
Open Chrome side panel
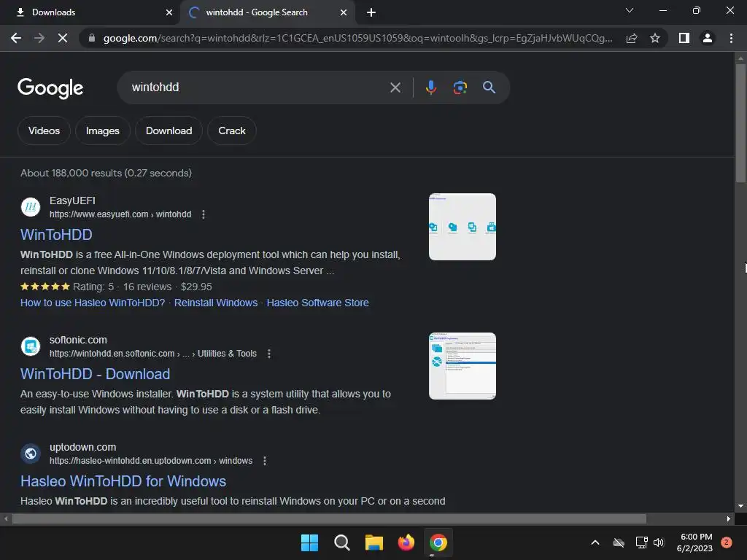point(684,38)
